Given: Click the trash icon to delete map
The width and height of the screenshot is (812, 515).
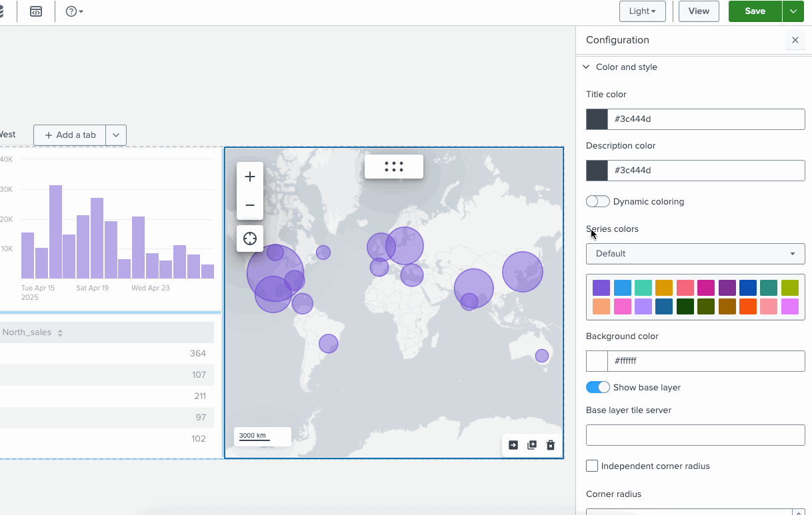Looking at the screenshot, I should click(x=551, y=445).
